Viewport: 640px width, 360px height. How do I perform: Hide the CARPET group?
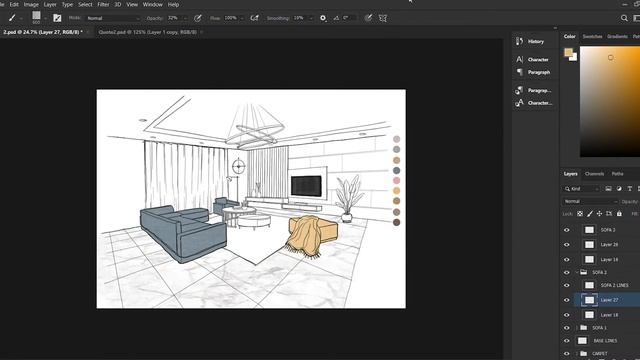click(567, 353)
